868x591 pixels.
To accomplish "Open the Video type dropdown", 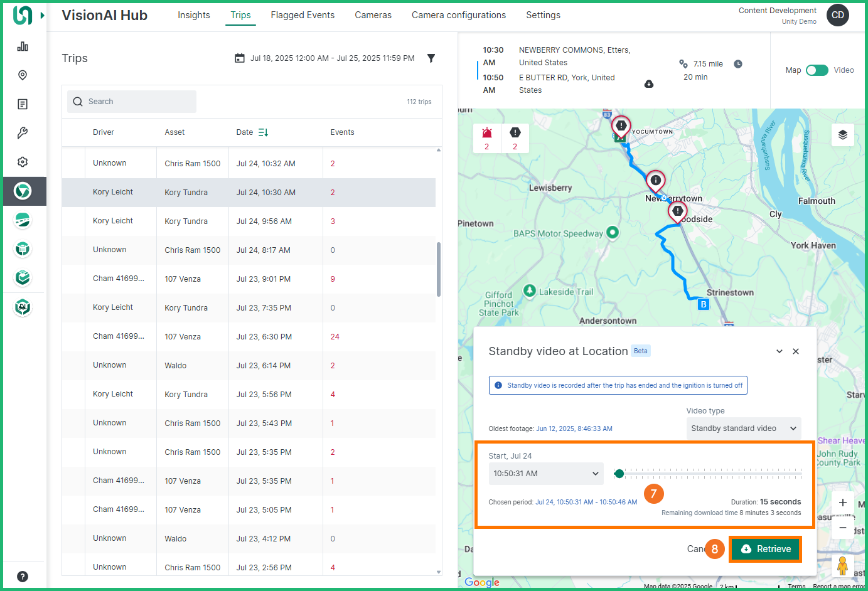I will pos(743,429).
